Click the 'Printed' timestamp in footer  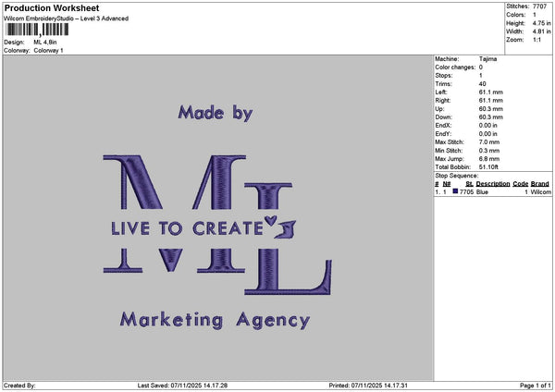click(x=368, y=386)
